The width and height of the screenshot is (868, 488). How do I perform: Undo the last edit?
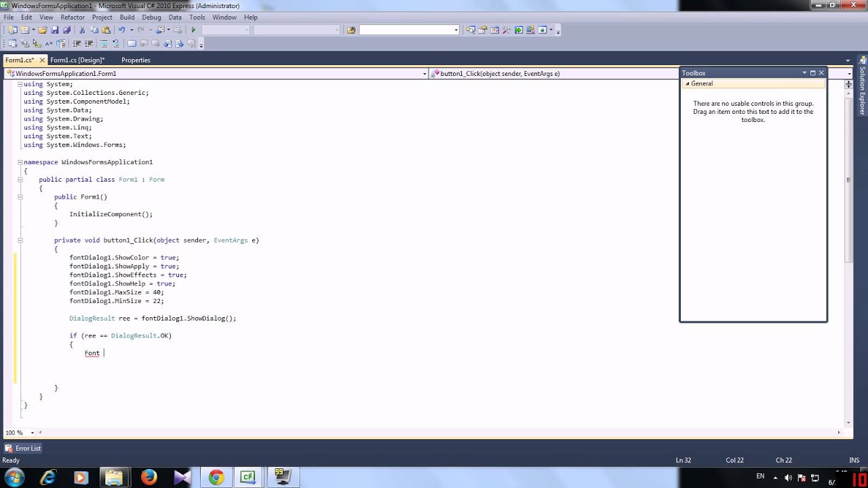tap(122, 30)
